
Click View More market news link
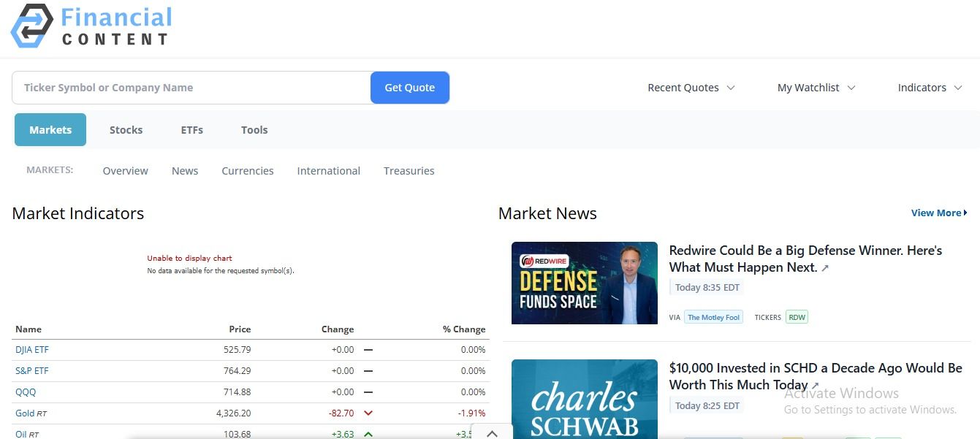point(939,213)
